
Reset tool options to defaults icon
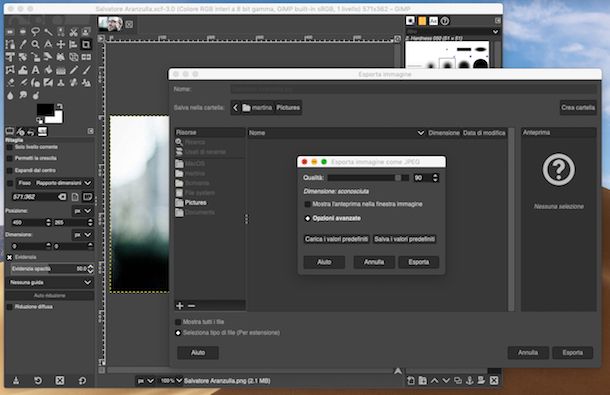click(82, 381)
